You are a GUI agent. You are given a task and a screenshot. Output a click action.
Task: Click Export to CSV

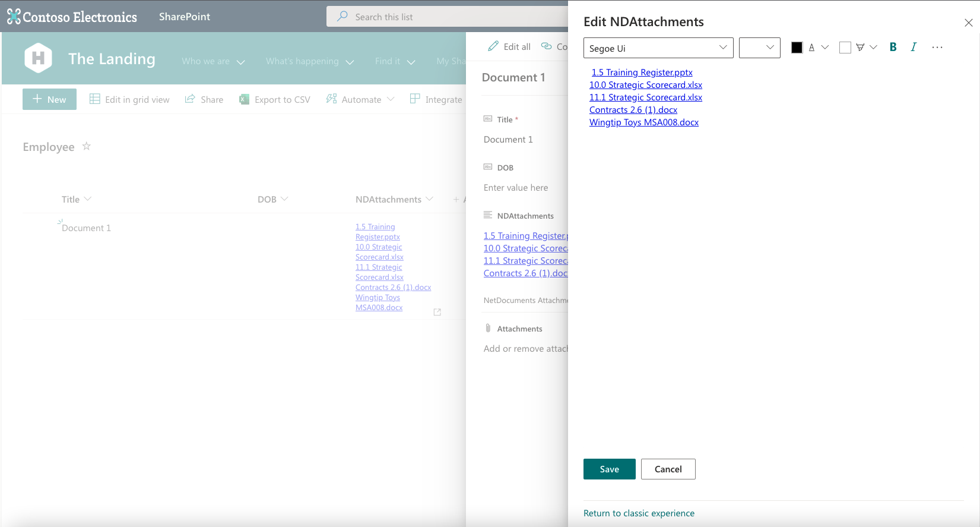(x=275, y=99)
